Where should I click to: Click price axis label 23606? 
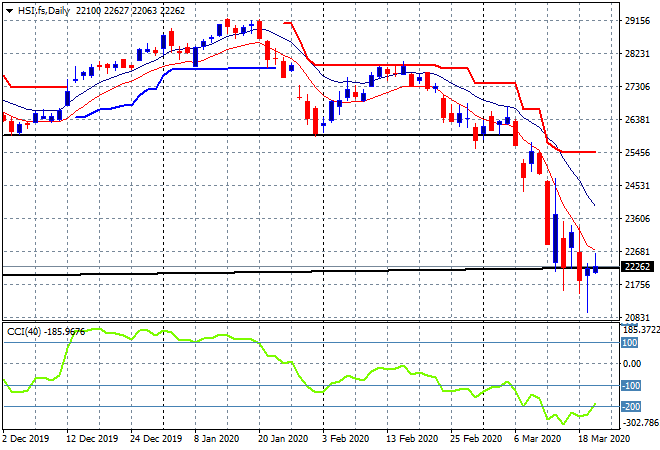[x=637, y=218]
